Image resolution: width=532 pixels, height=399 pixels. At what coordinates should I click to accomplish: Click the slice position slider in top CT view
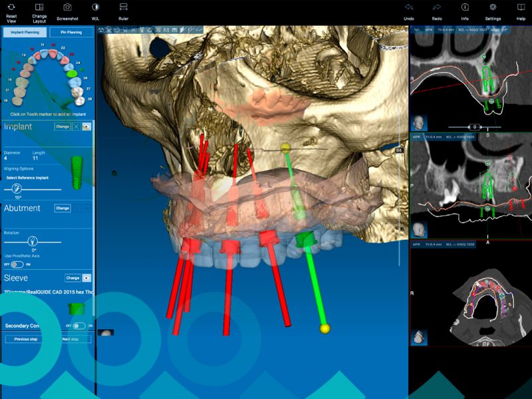pyautogui.click(x=475, y=127)
